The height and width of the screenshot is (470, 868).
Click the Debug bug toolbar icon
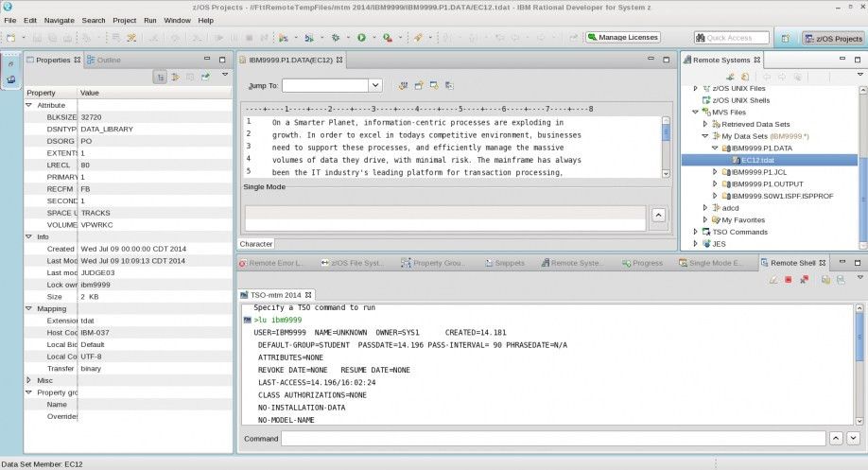tap(336, 38)
